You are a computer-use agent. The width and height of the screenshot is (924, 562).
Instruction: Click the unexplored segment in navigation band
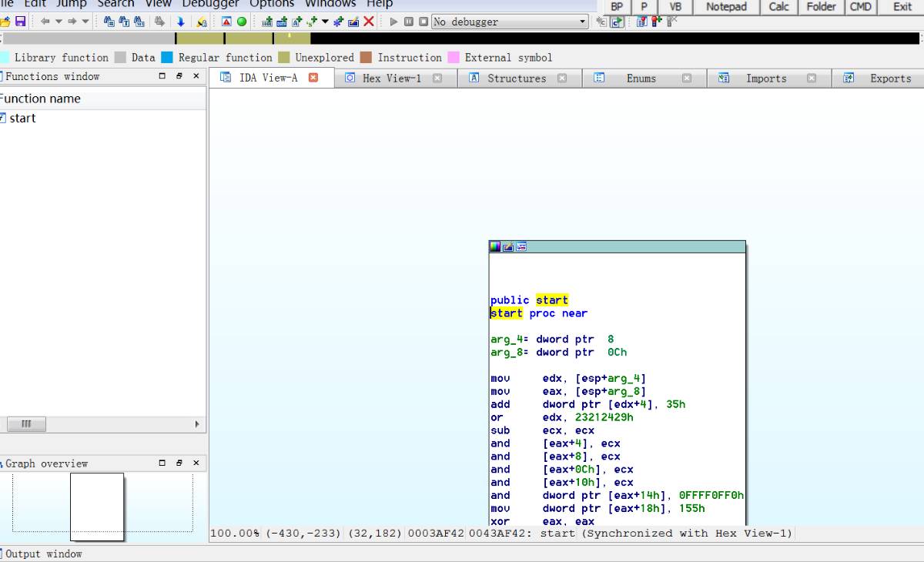click(x=200, y=38)
